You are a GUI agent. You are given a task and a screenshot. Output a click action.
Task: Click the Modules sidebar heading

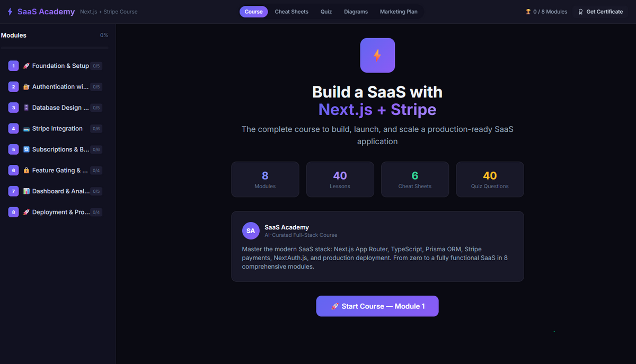tap(14, 35)
